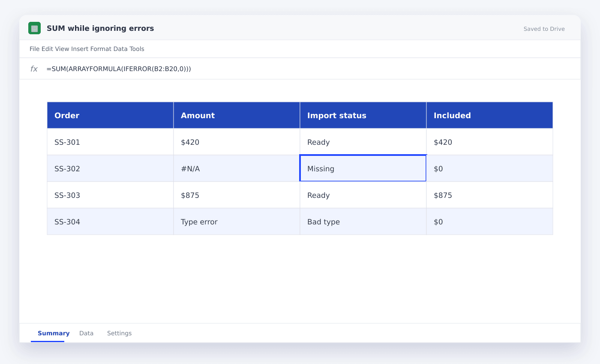Click the green Sheets app icon

34,28
